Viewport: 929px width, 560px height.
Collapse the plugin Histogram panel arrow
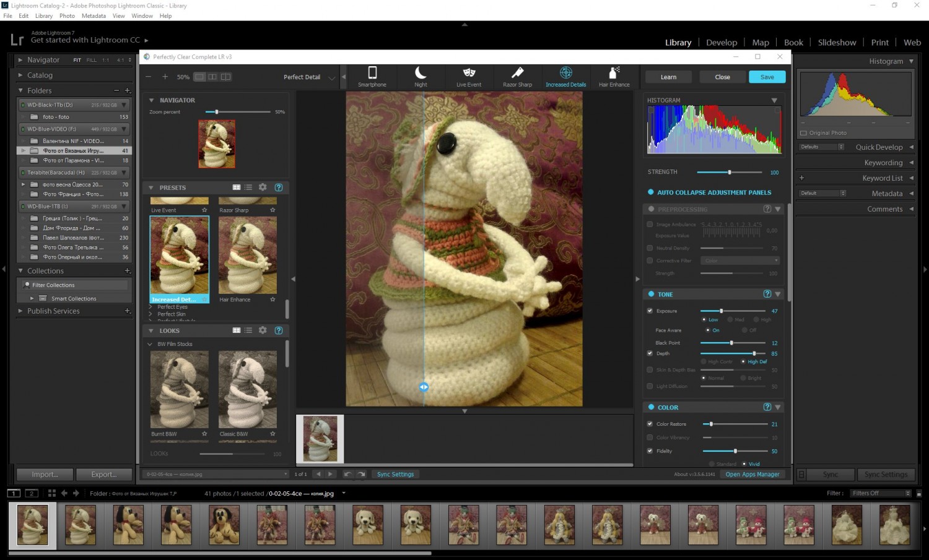(x=774, y=100)
